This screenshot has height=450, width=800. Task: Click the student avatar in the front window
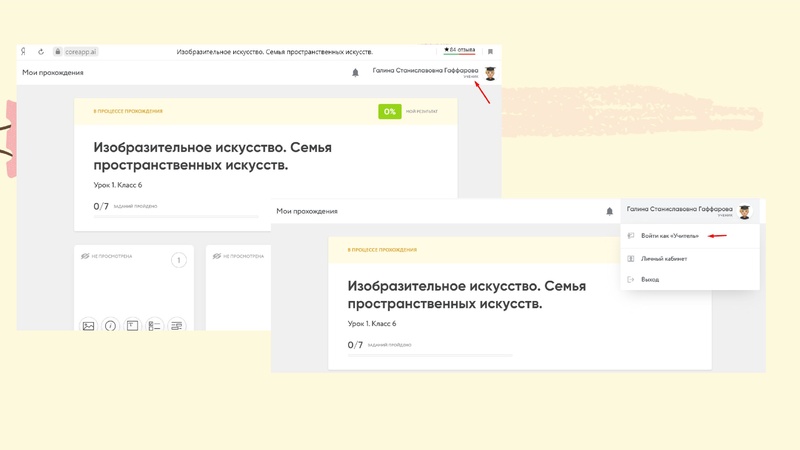(x=744, y=212)
